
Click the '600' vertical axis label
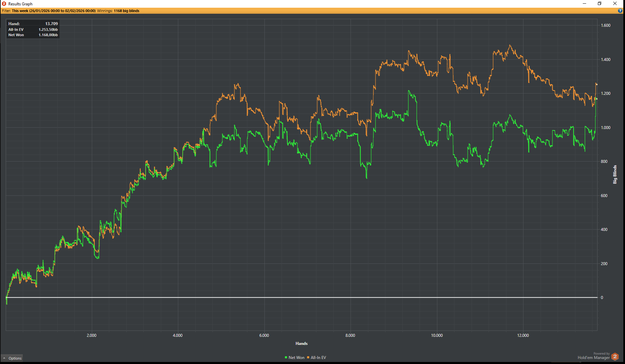[604, 196]
